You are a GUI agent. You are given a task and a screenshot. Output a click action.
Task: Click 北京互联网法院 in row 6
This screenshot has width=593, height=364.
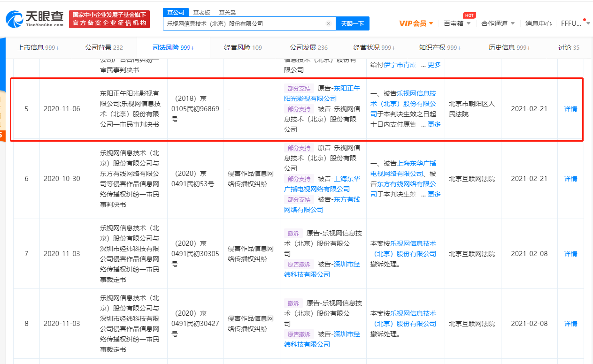[x=472, y=179]
